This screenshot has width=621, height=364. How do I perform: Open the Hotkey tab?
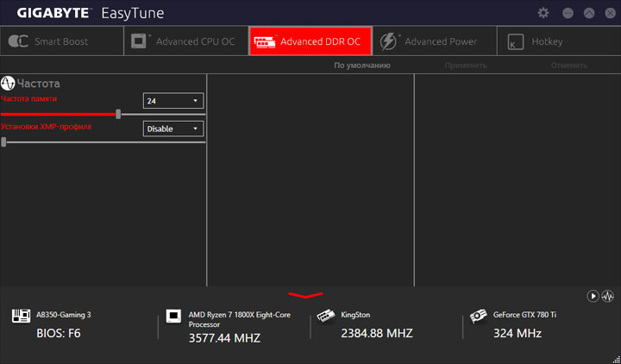(559, 41)
